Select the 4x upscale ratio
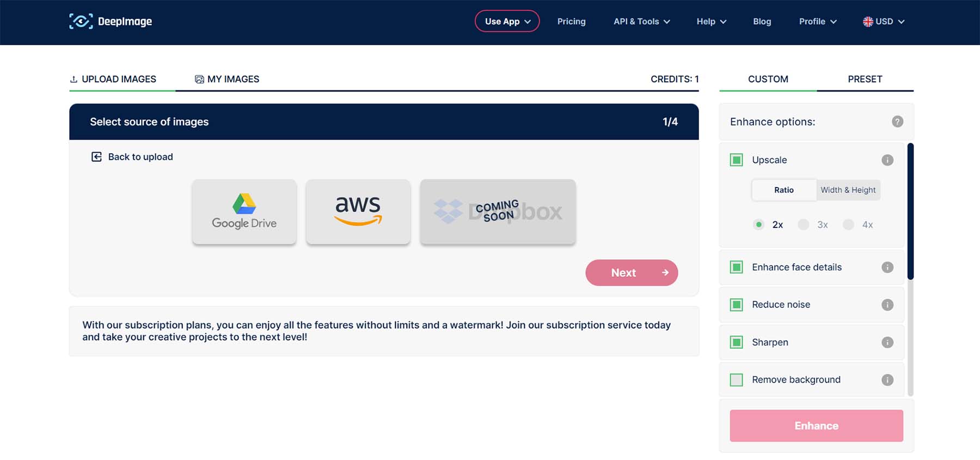This screenshot has height=460, width=980. tap(848, 225)
